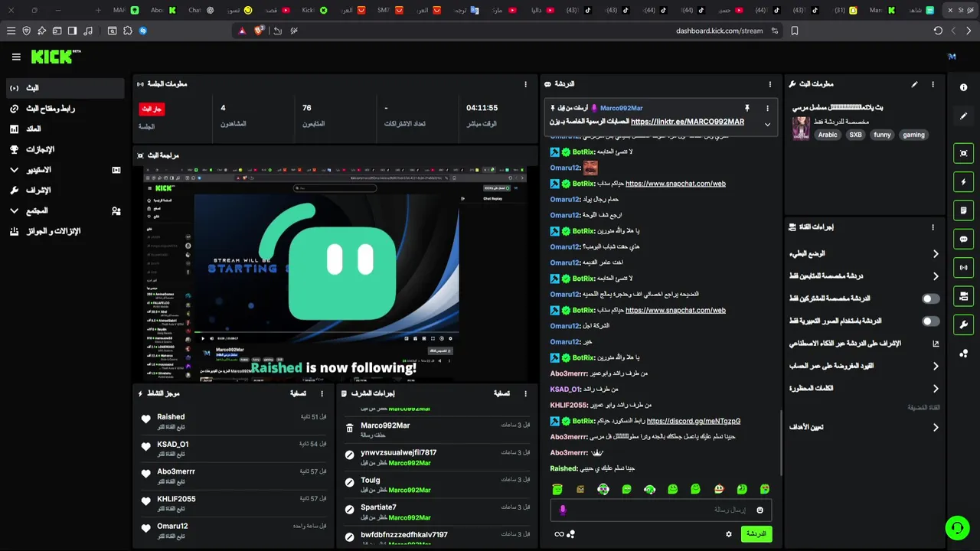Click the chat scrollbar
980x551 pixels.
point(780,442)
